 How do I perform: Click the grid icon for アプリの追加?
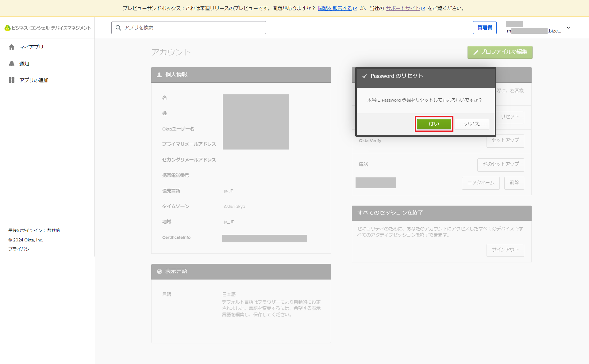tap(12, 80)
